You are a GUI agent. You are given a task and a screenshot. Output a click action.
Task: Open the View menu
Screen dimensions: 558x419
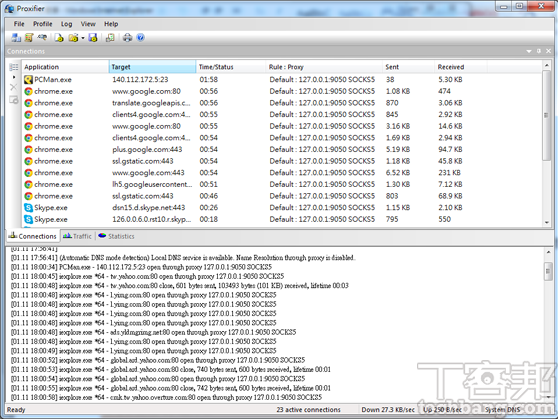pyautogui.click(x=88, y=24)
